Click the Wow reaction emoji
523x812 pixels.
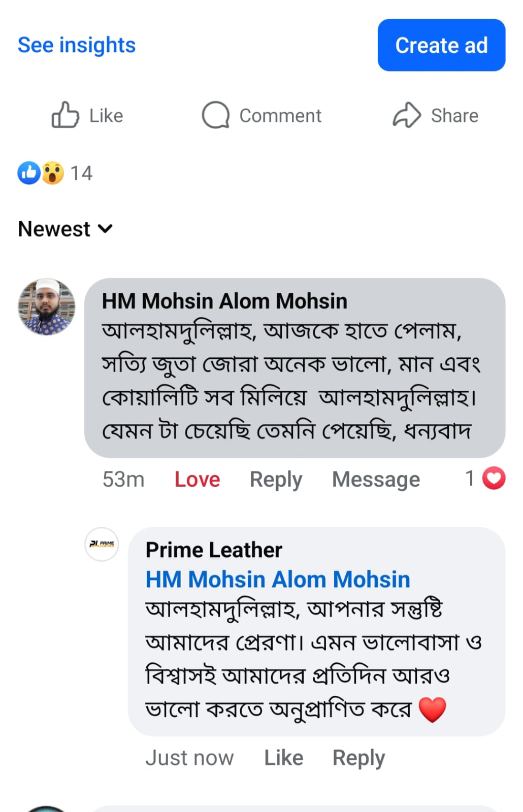[x=53, y=173]
